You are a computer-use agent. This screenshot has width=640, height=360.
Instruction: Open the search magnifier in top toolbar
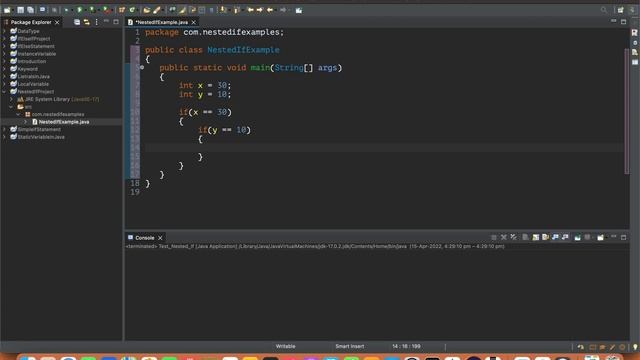pos(604,10)
